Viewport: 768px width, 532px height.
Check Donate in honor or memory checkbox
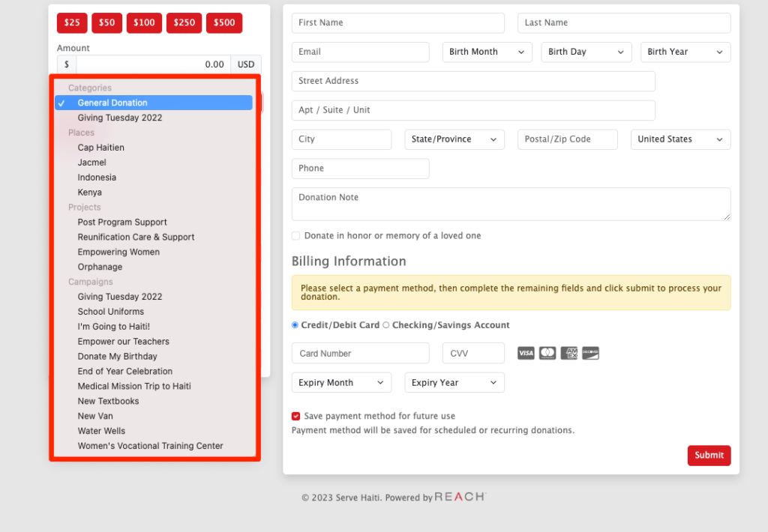tap(295, 236)
